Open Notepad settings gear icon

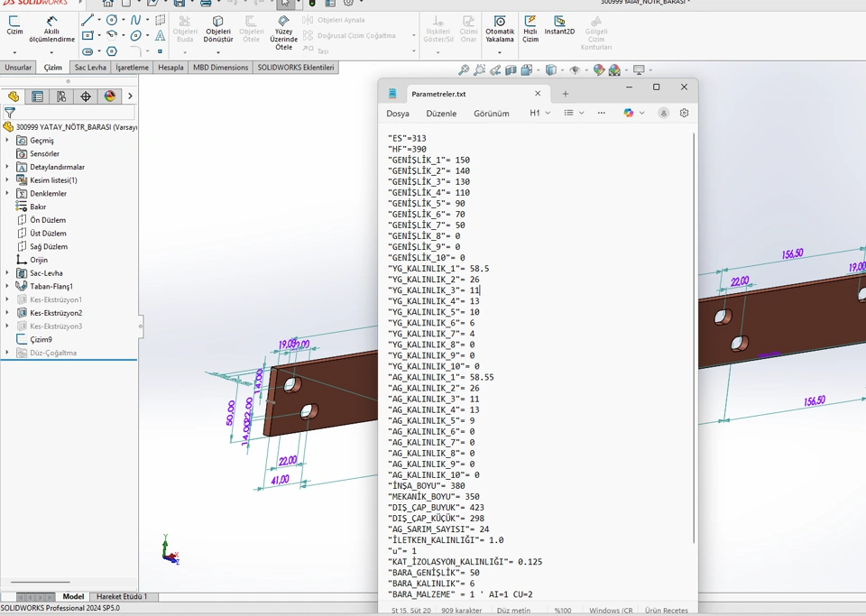[x=684, y=113]
